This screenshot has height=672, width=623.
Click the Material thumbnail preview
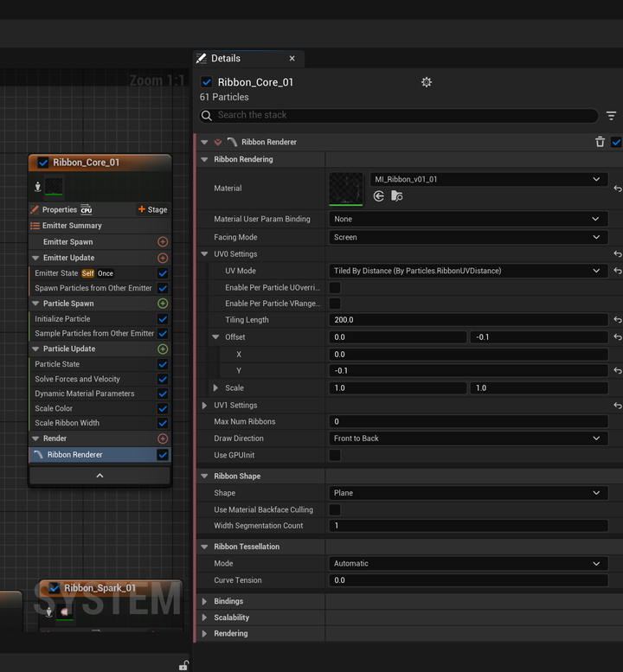345,189
